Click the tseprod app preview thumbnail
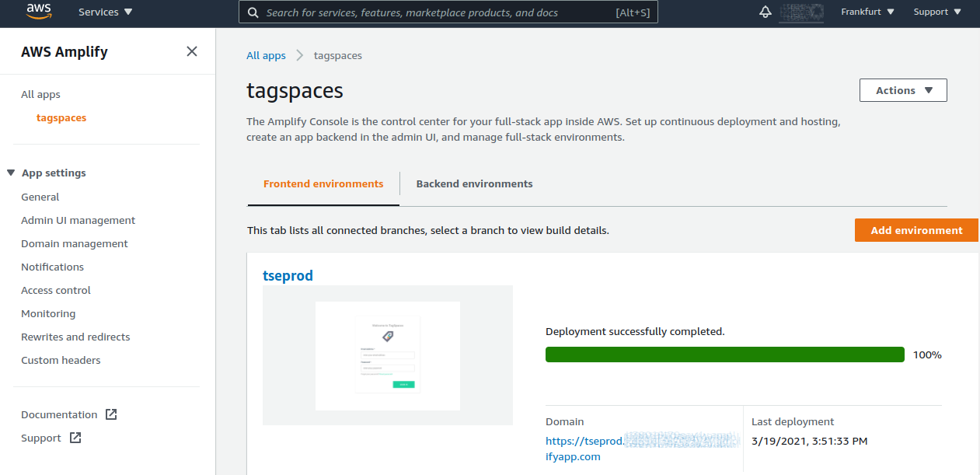Viewport: 980px width, 475px height. (x=387, y=355)
